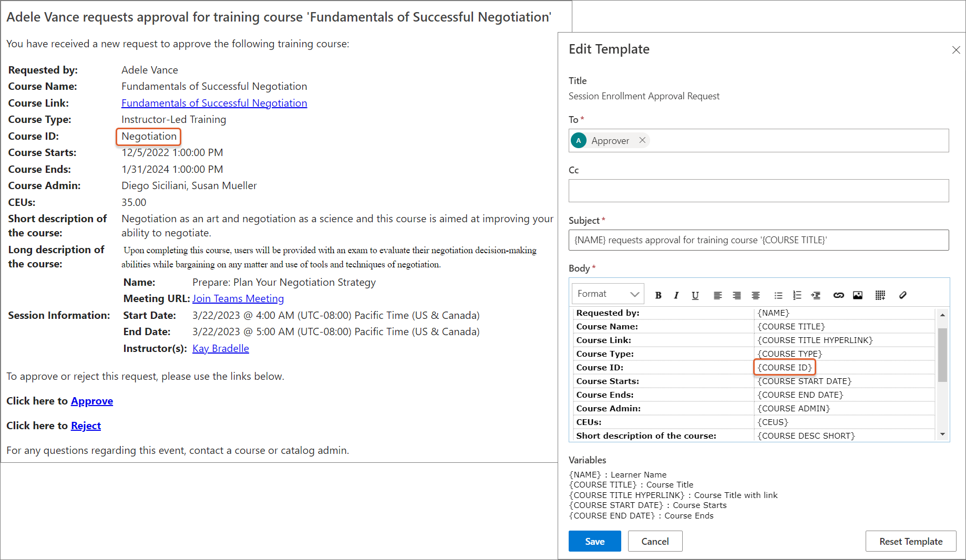Insert a hyperlink using the link icon
This screenshot has width=966, height=560.
838,295
